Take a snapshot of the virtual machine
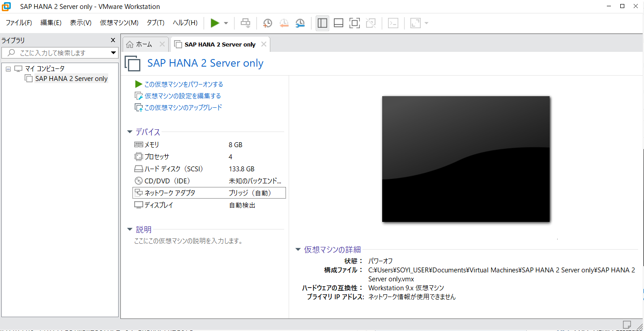The width and height of the screenshot is (644, 331). (x=268, y=23)
